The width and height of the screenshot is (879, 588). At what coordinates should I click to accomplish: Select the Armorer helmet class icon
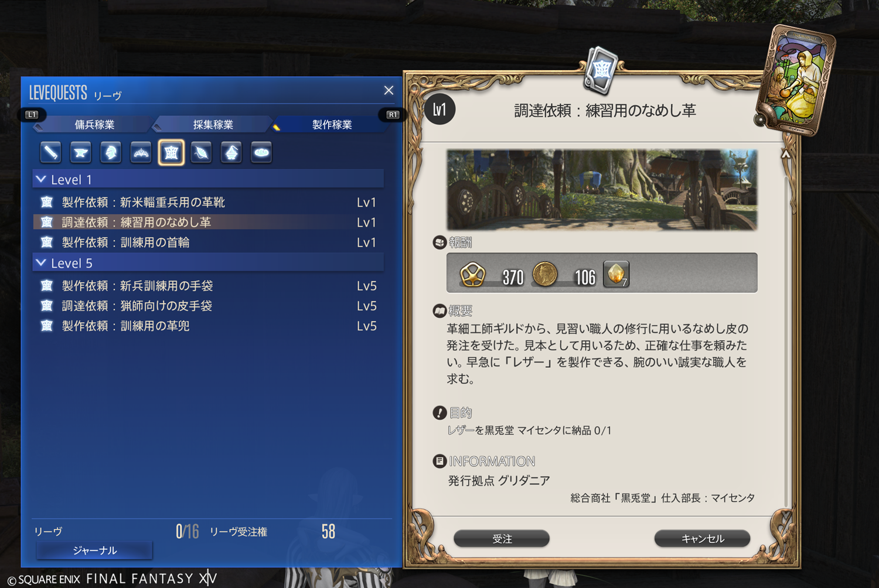tap(111, 153)
